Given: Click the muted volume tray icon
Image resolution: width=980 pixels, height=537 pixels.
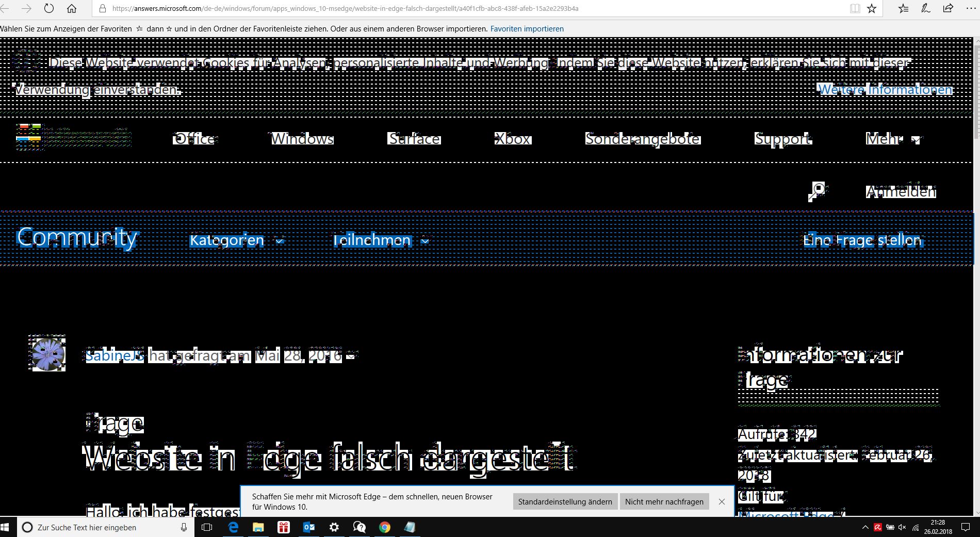Looking at the screenshot, I should tap(902, 527).
